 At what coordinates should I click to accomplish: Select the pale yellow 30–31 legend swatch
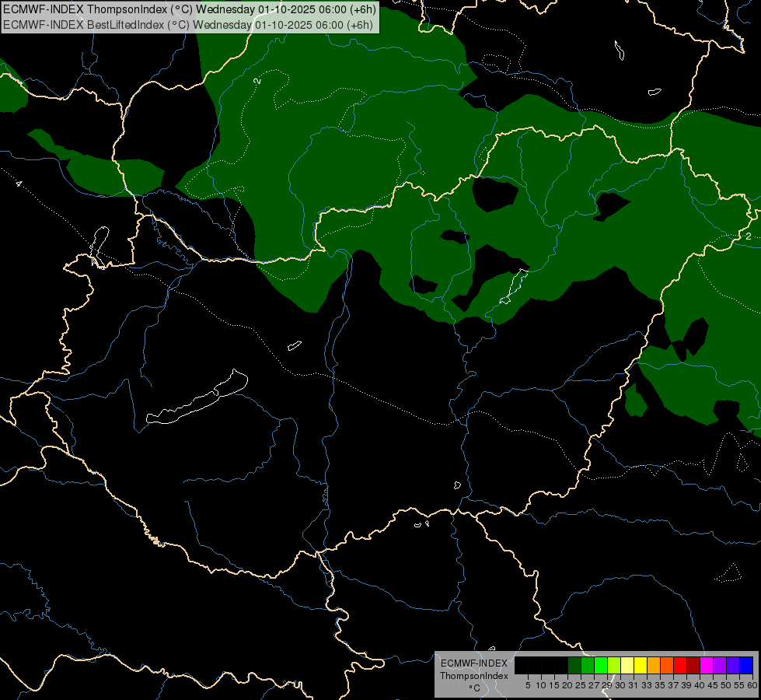click(x=627, y=665)
